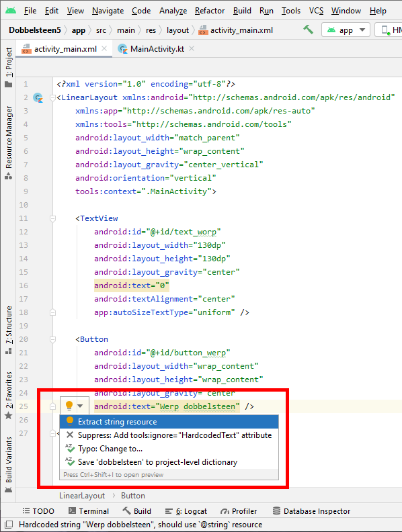Open the Resource Manager side panel
Image resolution: width=402 pixels, height=532 pixels.
(9, 142)
